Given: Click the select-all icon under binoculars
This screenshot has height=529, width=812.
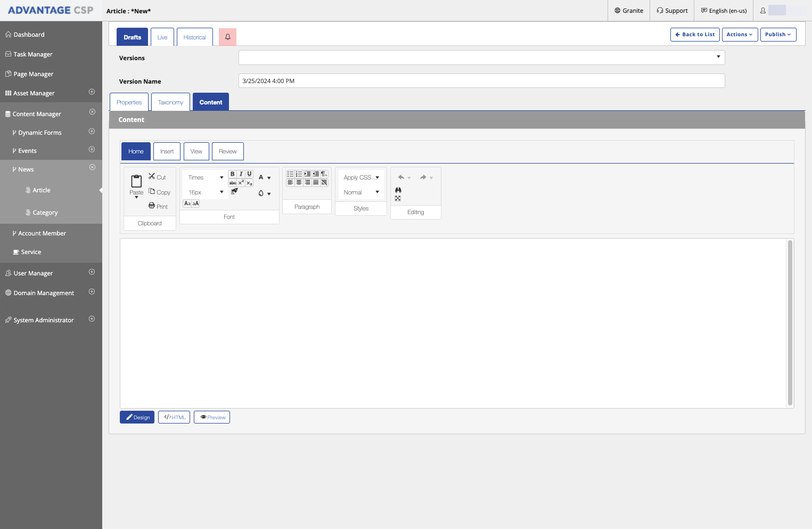Looking at the screenshot, I should tap(398, 198).
